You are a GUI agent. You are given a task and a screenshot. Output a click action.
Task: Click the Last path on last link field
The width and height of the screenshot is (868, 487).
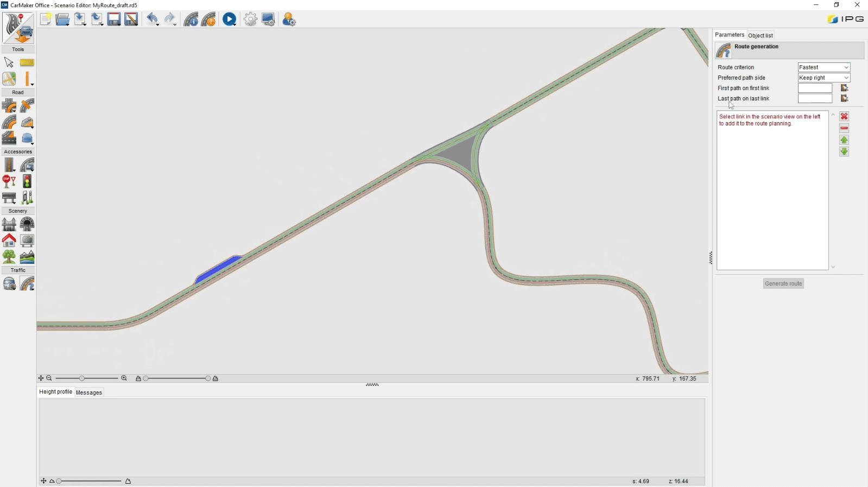coord(815,98)
